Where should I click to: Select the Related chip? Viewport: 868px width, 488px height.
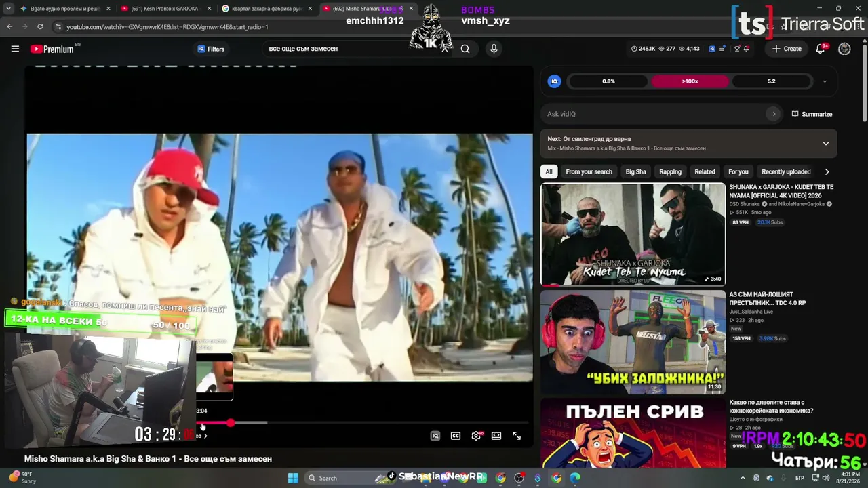click(x=705, y=171)
